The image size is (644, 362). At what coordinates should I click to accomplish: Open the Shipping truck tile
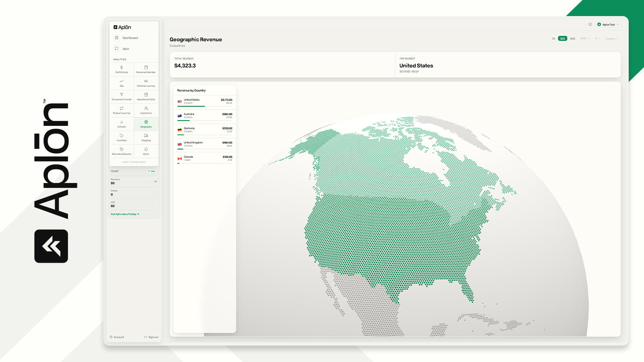[146, 138]
